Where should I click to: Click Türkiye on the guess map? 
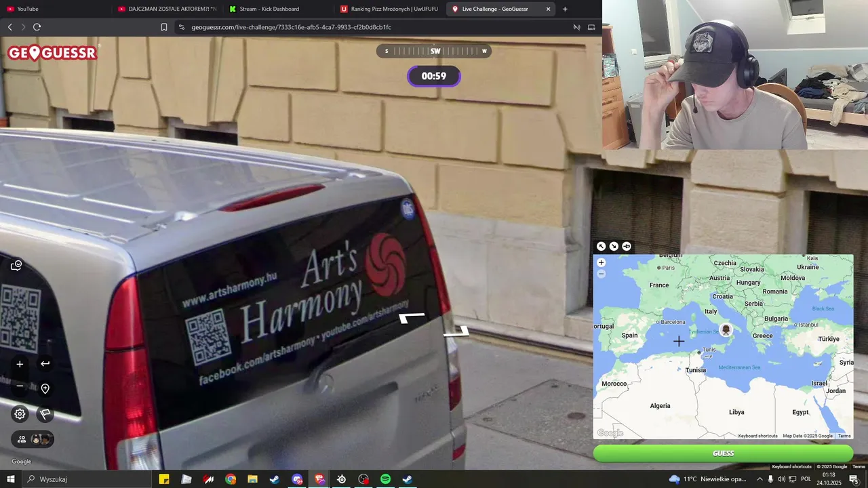829,339
